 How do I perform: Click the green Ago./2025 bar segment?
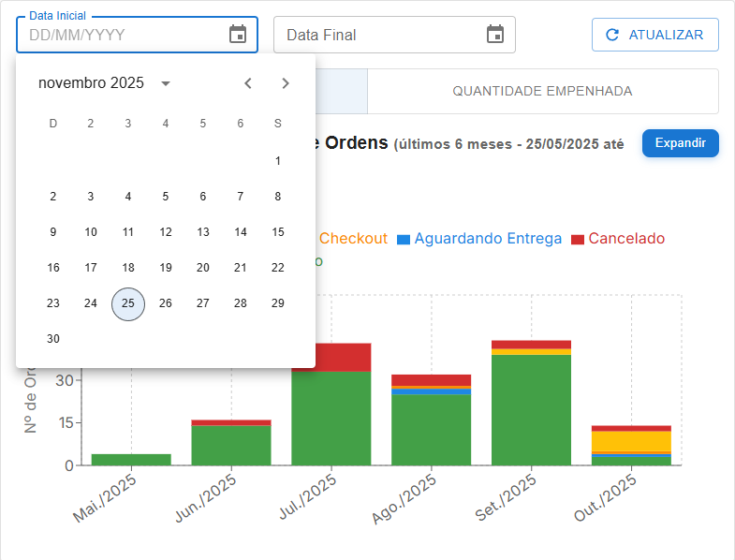432,430
